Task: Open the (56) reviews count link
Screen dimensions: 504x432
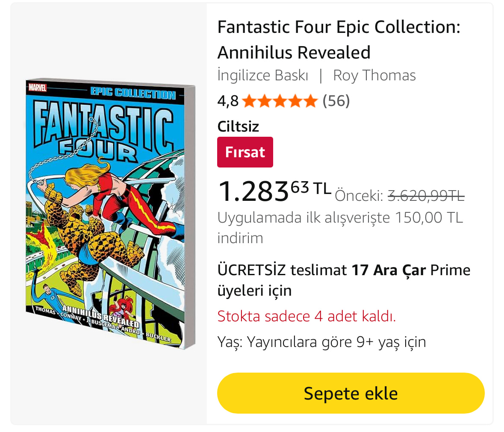Action: click(x=336, y=101)
